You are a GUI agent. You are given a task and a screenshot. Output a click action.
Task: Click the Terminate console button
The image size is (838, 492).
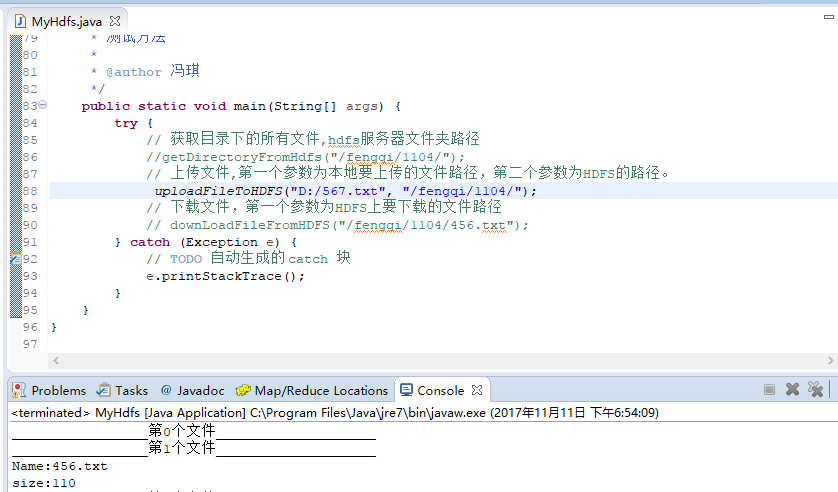coord(770,389)
